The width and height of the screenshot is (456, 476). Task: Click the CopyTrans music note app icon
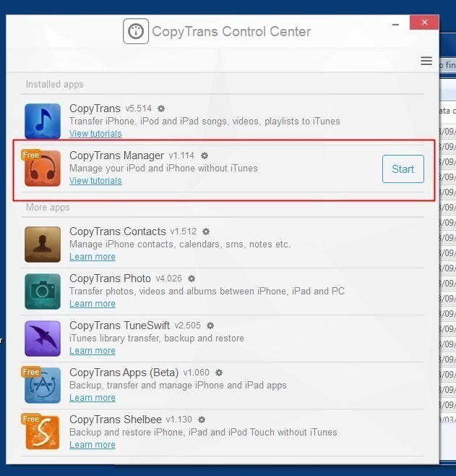43,122
